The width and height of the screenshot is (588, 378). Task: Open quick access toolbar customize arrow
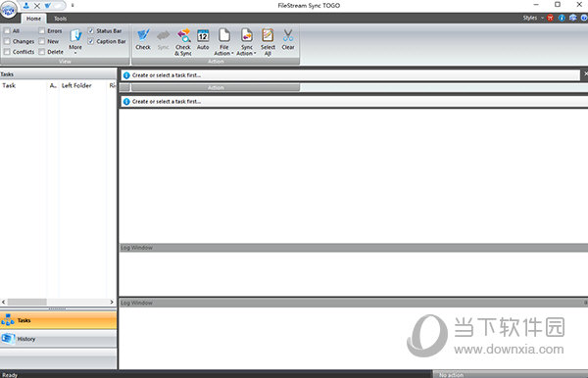(73, 5)
